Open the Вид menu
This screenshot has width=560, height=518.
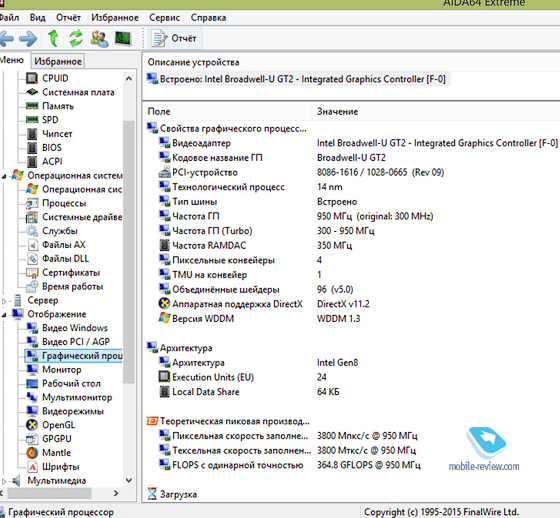tap(38, 18)
